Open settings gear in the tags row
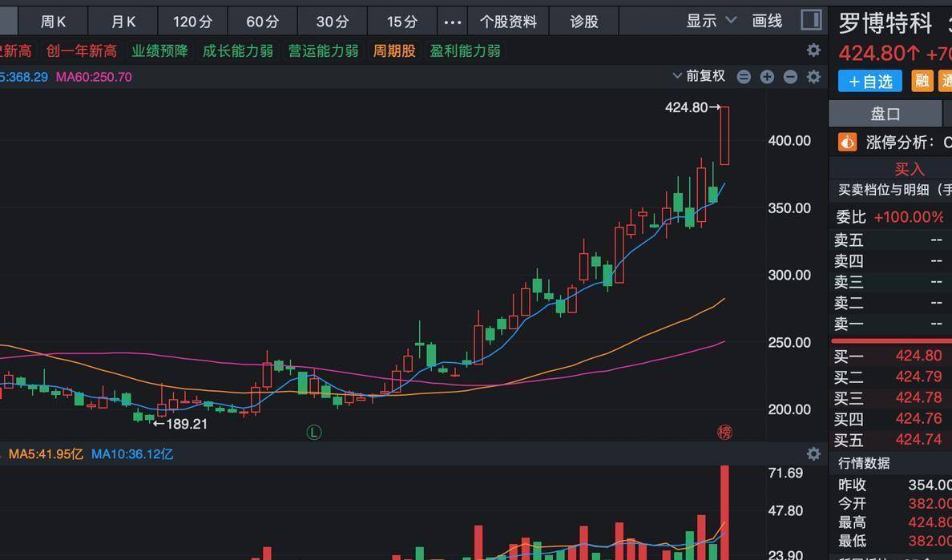The height and width of the screenshot is (560, 952). click(813, 50)
